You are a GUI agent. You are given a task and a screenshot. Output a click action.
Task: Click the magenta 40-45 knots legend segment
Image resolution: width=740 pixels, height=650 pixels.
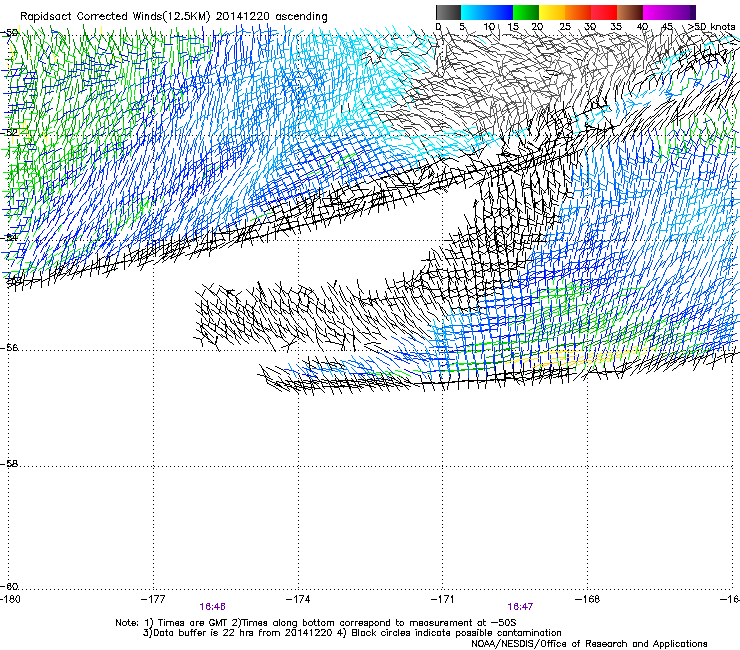[656, 12]
